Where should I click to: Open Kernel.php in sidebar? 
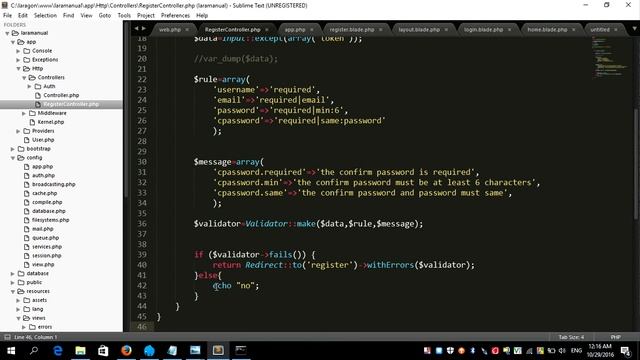click(51, 122)
